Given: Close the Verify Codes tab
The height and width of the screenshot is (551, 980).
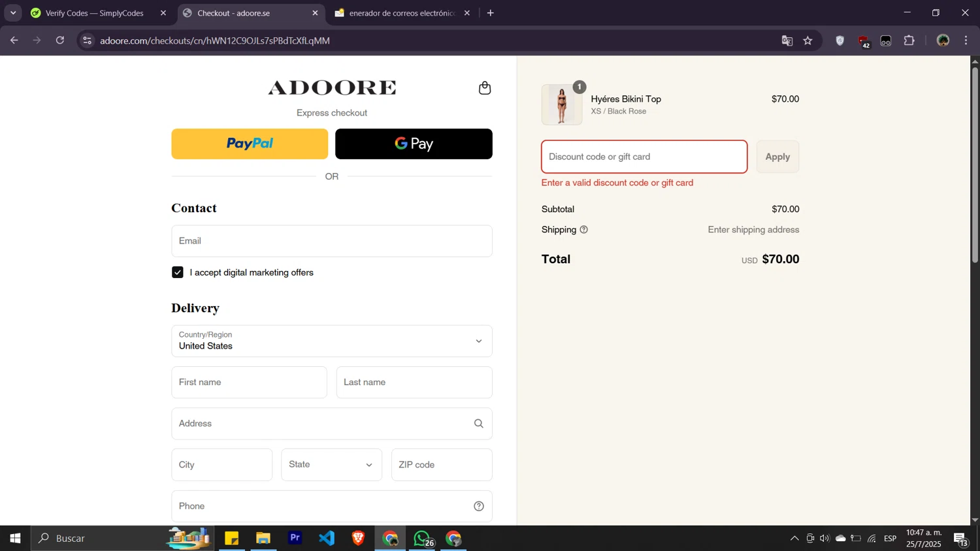Looking at the screenshot, I should click(x=163, y=13).
